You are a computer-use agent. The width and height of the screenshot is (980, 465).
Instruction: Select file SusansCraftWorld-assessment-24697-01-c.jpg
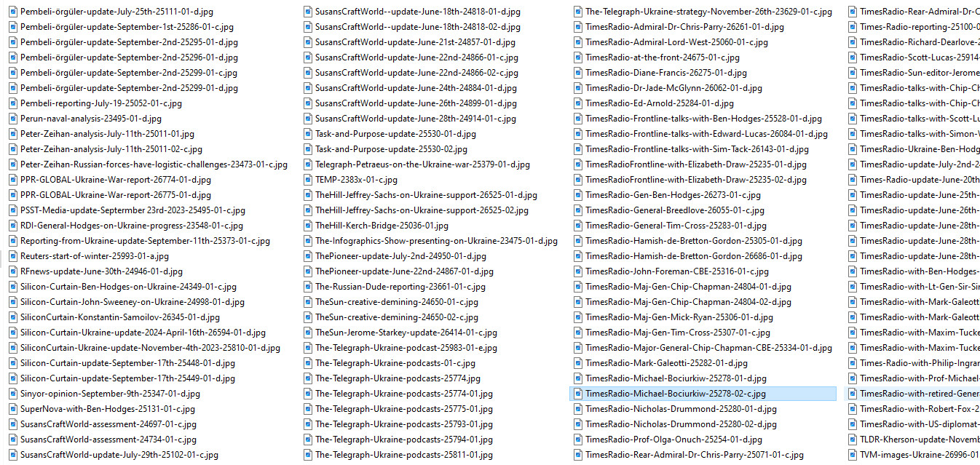click(108, 424)
